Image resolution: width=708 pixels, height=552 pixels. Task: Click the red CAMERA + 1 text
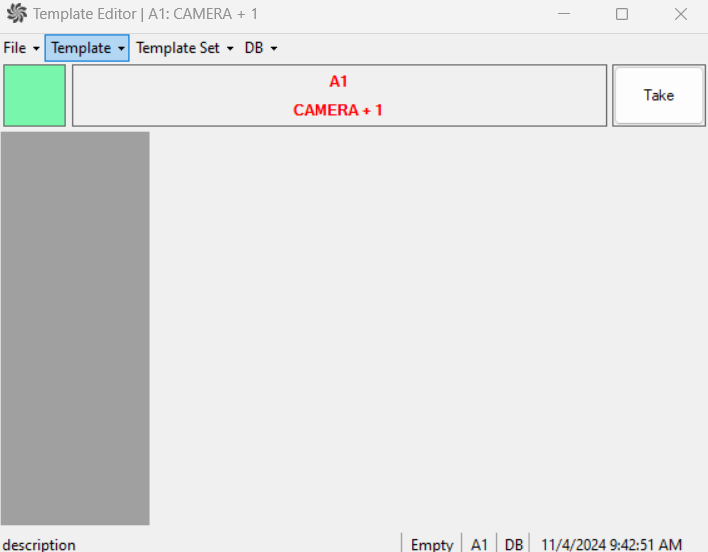[338, 110]
